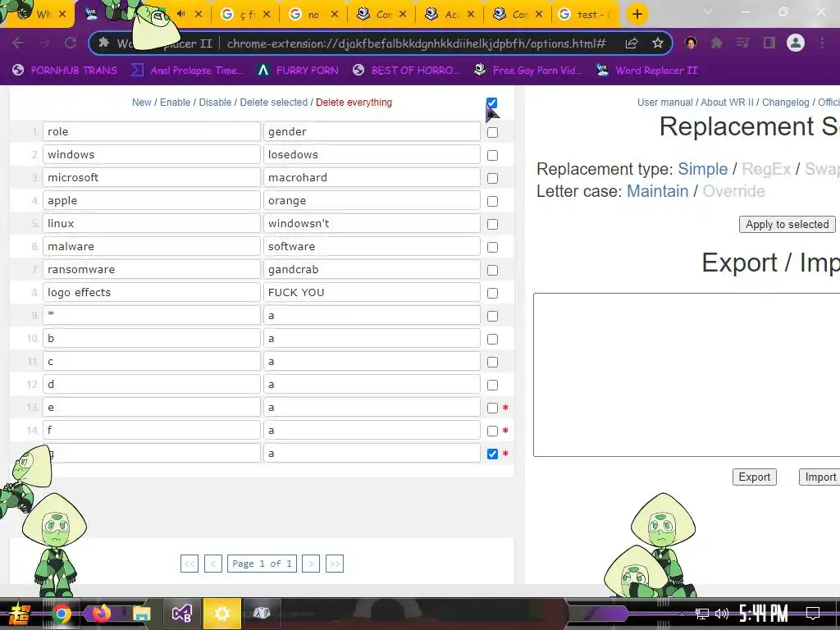Screen dimensions: 840x630
Task: Mute the audio-playing tab speaker icon
Action: [x=181, y=14]
